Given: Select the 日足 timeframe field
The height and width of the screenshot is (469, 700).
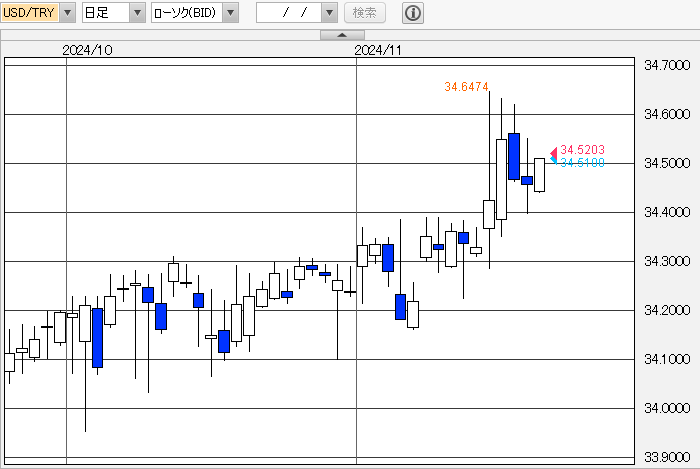Looking at the screenshot, I should click(106, 12).
